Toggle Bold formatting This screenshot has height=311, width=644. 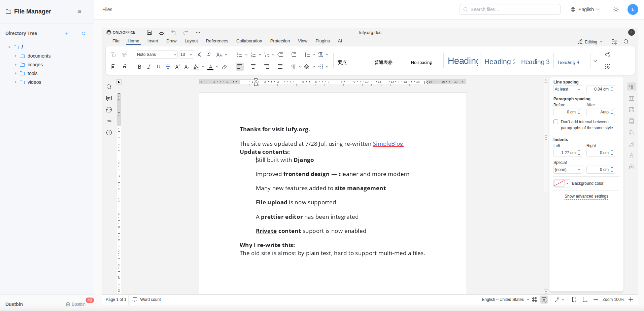(x=139, y=67)
